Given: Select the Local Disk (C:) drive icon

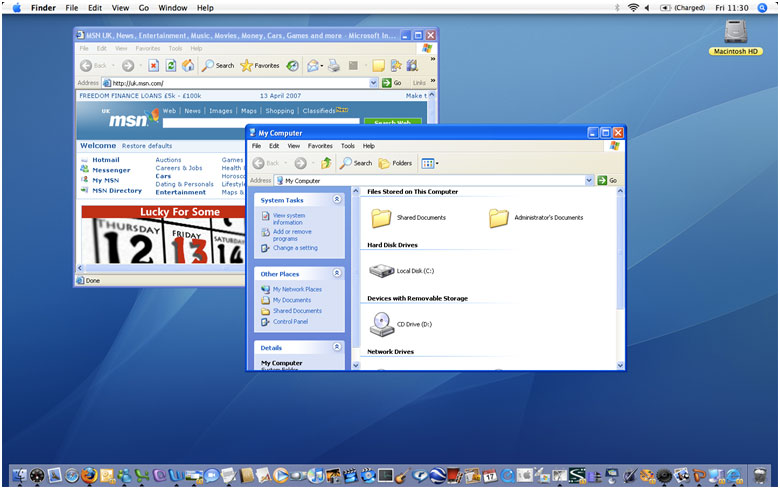Looking at the screenshot, I should (382, 271).
